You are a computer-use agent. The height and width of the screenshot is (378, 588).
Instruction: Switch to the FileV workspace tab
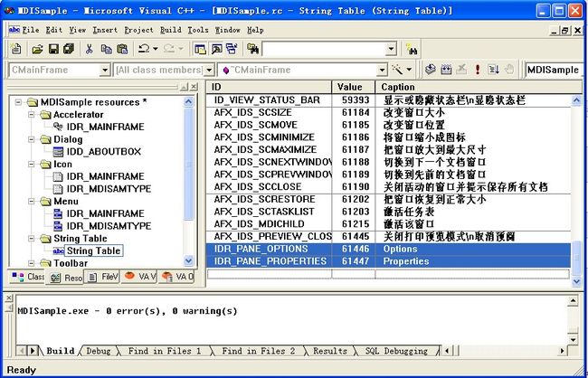pyautogui.click(x=101, y=277)
